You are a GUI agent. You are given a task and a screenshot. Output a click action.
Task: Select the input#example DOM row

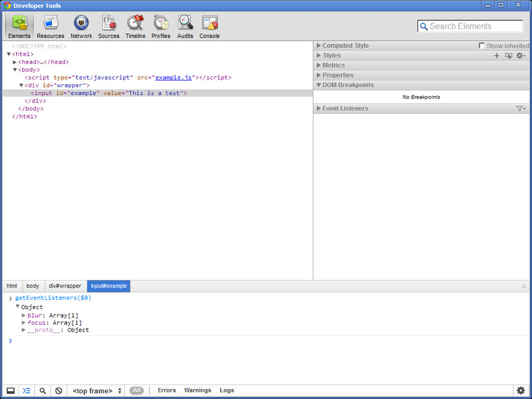[157, 93]
